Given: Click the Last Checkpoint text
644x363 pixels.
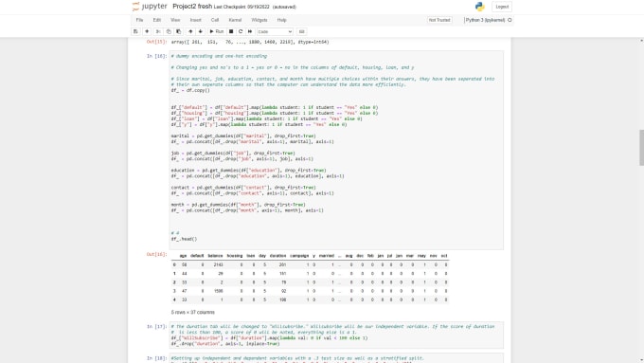Looking at the screenshot, I should click(241, 7).
